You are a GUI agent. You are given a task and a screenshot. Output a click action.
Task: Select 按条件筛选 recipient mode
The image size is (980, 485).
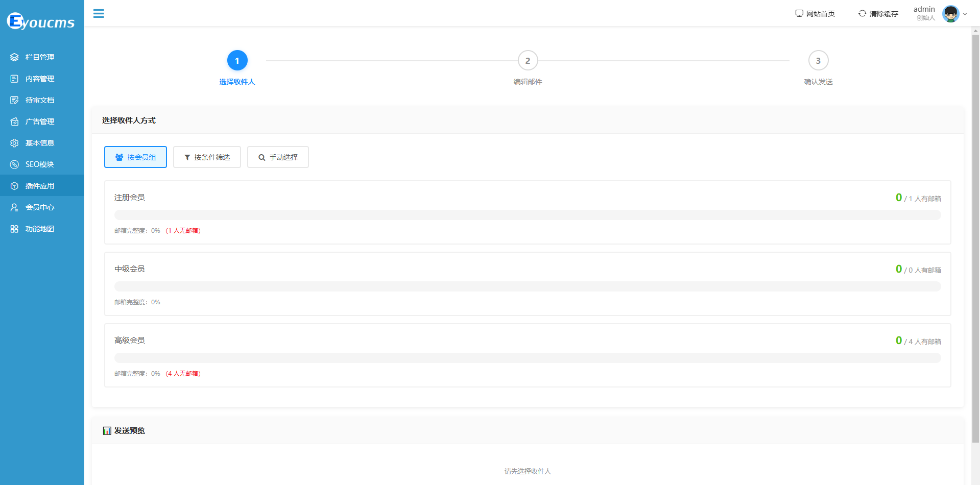(x=207, y=157)
